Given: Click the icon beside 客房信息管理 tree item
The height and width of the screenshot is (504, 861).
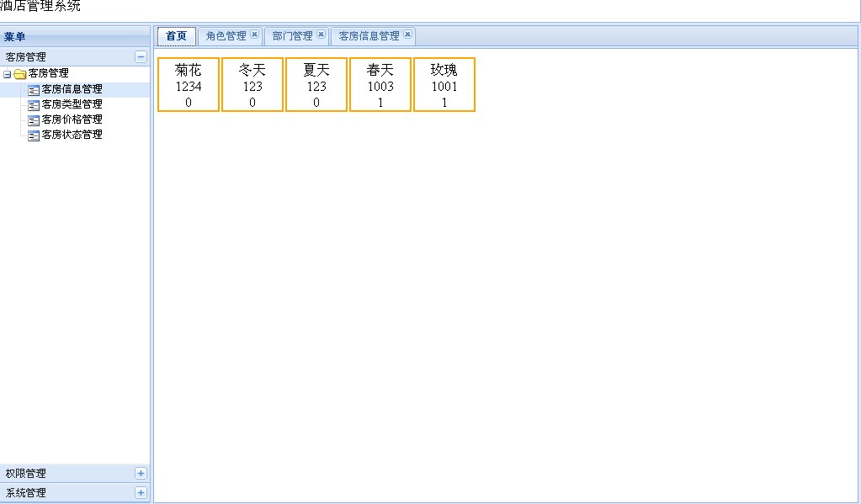Looking at the screenshot, I should tap(34, 89).
